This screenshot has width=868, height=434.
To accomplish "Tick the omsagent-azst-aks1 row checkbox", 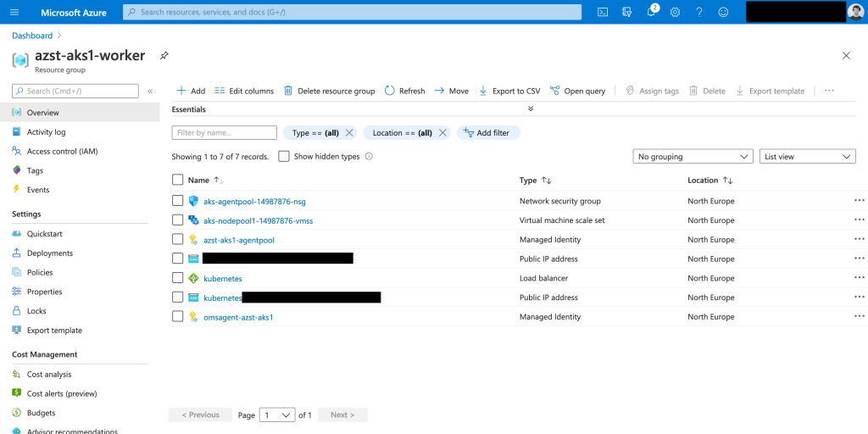I will [177, 317].
